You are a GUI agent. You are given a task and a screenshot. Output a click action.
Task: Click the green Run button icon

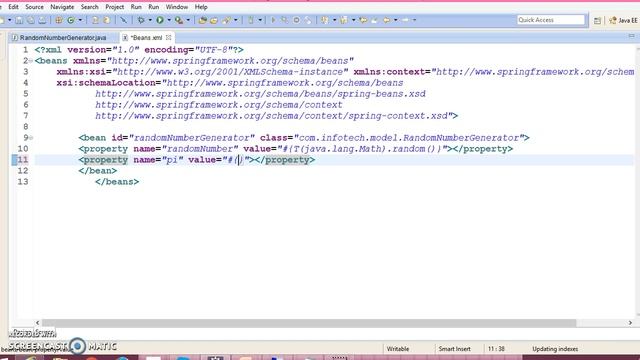pos(160,20)
